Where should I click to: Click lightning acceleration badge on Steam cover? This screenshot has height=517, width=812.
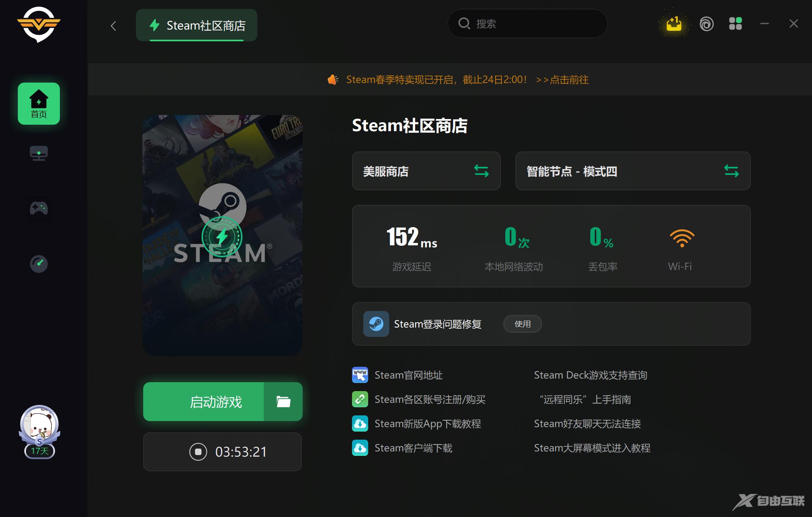click(222, 237)
